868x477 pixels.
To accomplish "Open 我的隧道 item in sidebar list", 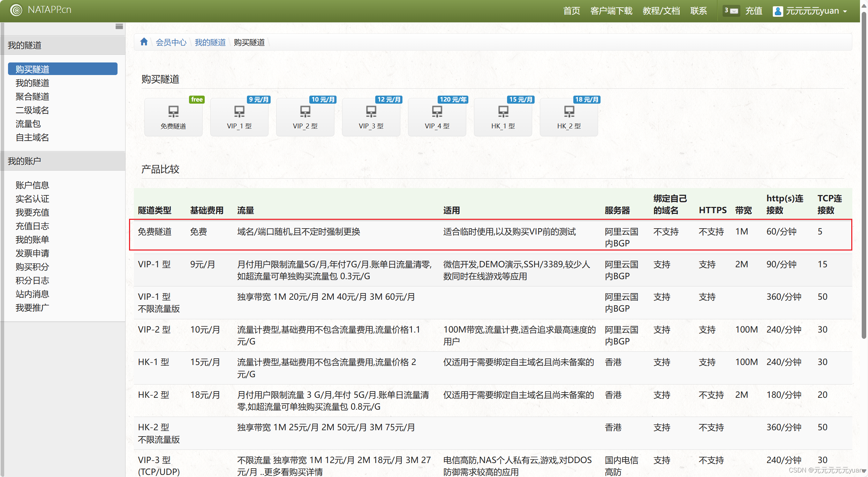I will tap(32, 83).
